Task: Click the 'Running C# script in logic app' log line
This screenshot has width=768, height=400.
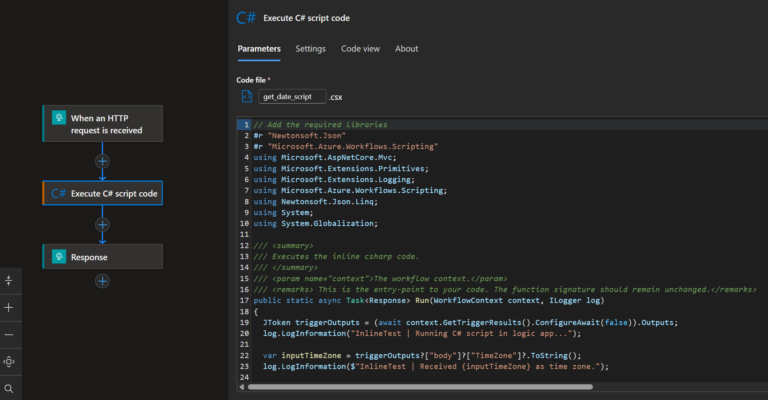Action: pyautogui.click(x=422, y=333)
